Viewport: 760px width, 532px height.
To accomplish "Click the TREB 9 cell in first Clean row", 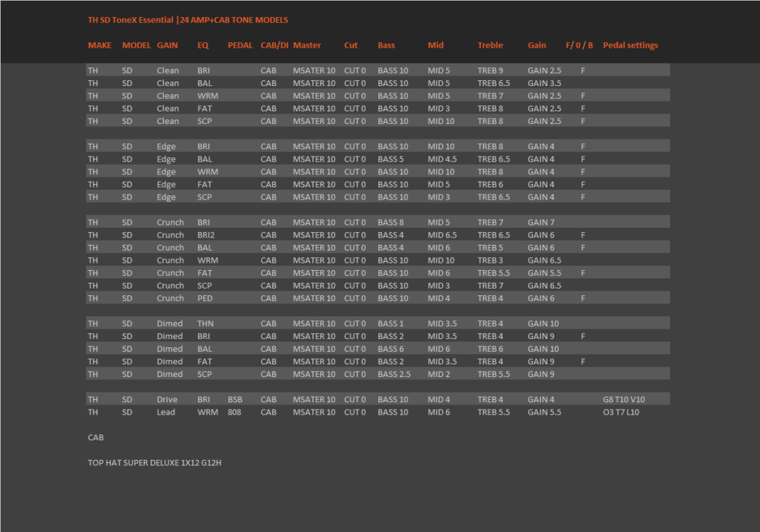I will 490,70.
